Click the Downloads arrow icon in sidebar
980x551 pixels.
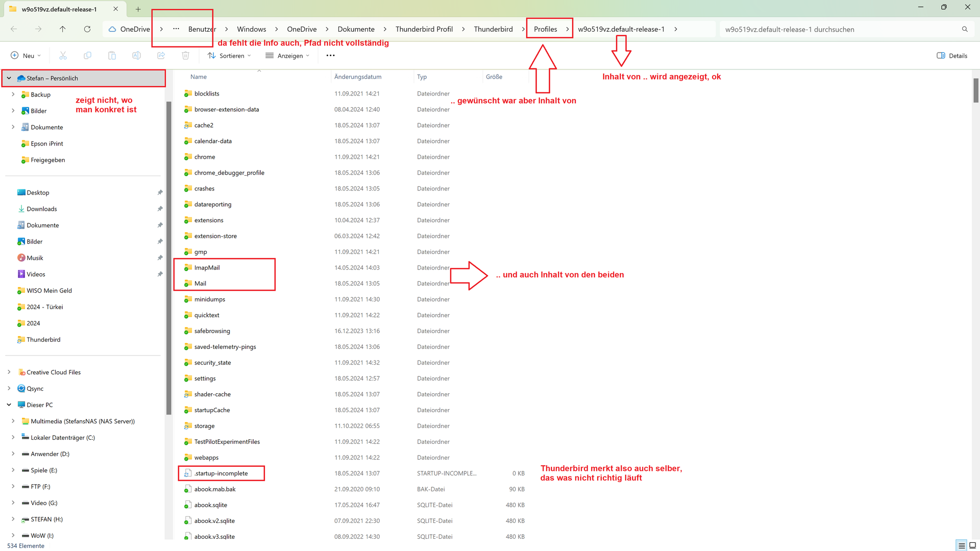(21, 209)
